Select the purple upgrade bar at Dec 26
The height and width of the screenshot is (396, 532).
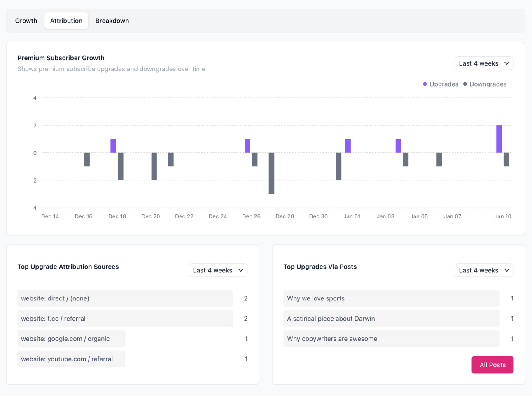pyautogui.click(x=247, y=146)
